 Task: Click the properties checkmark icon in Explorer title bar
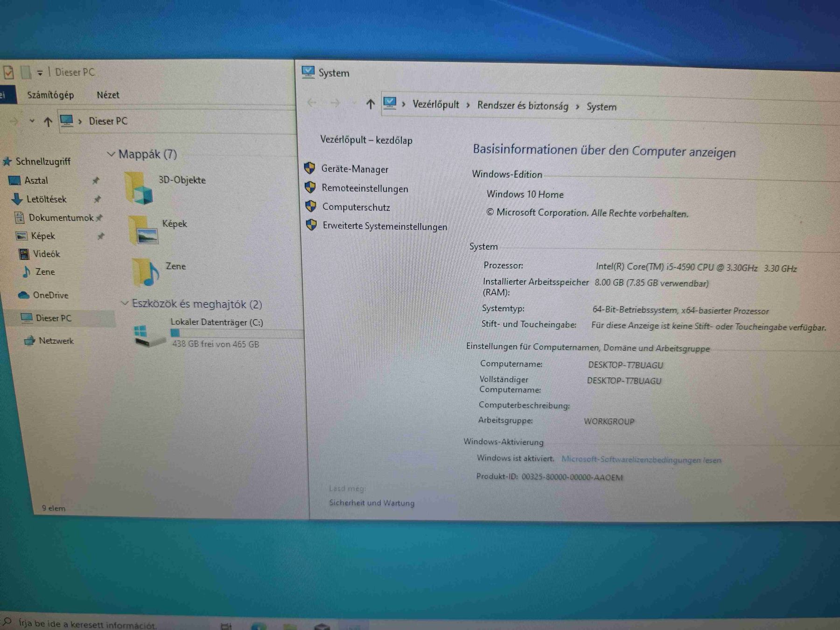coord(8,72)
